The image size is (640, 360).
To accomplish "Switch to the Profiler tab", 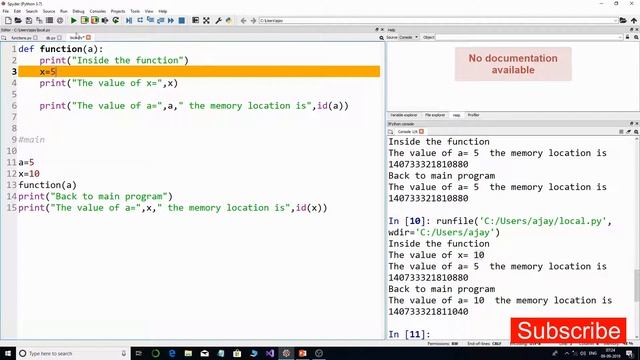I will pos(473,115).
